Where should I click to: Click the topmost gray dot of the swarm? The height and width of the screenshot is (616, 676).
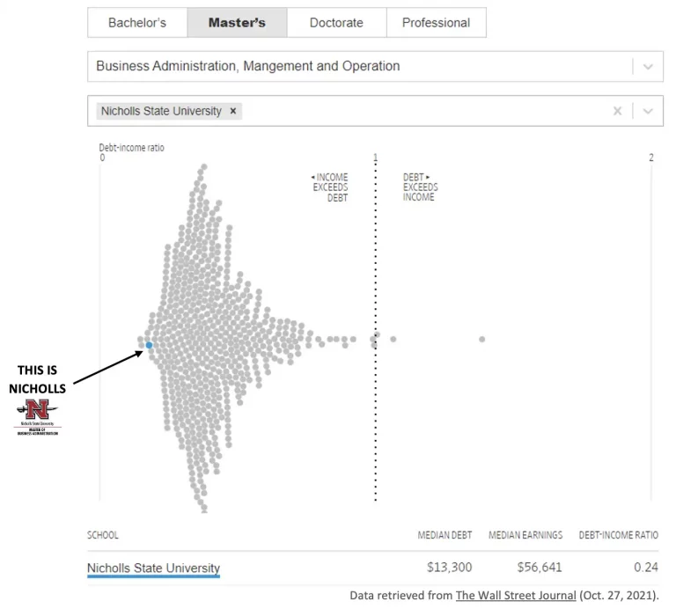click(203, 165)
